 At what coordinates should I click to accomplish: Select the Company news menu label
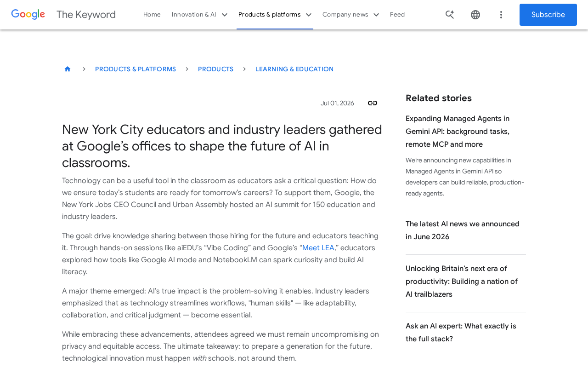[x=345, y=15]
